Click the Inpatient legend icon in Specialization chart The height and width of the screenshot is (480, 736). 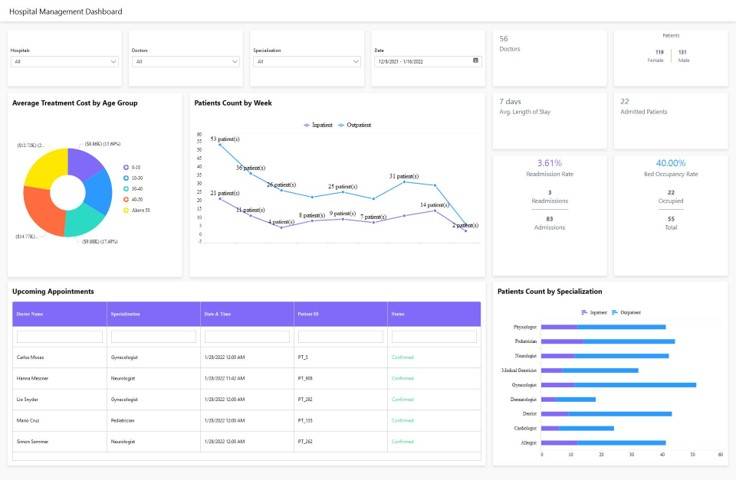pos(584,312)
